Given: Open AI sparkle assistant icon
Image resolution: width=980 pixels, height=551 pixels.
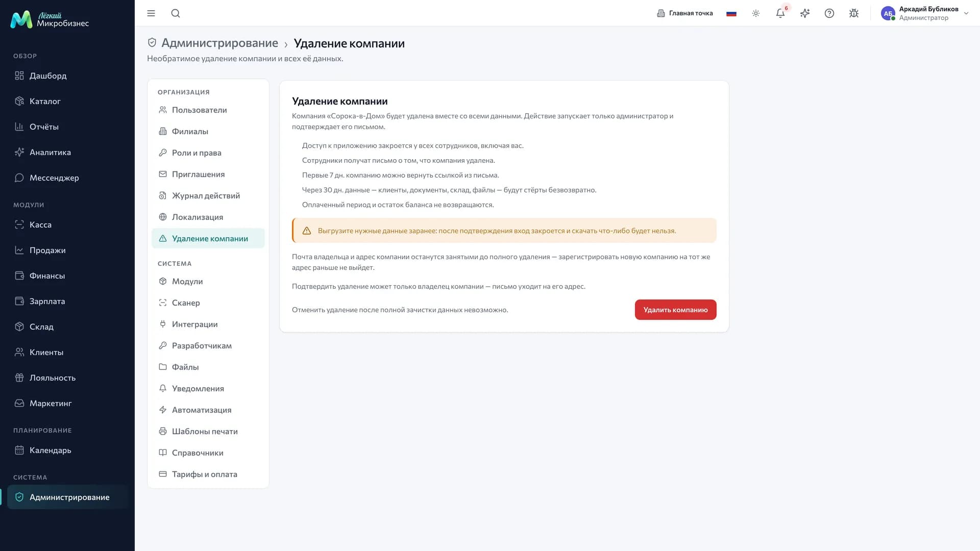Looking at the screenshot, I should [805, 13].
